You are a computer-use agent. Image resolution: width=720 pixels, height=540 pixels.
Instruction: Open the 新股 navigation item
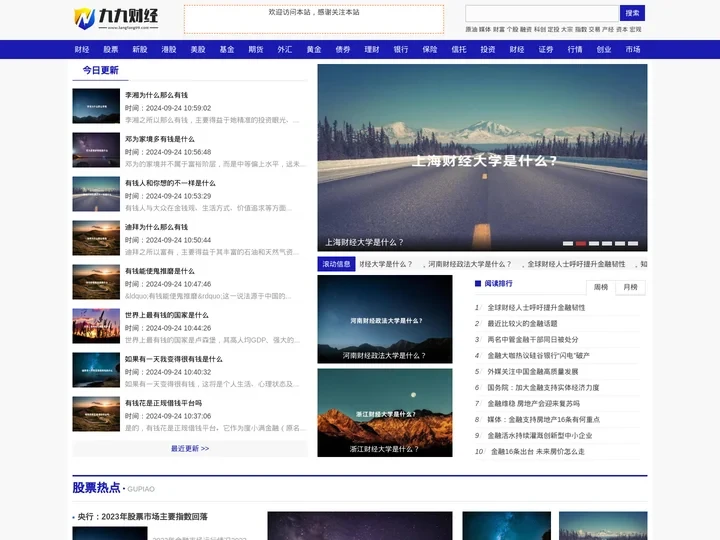[x=140, y=50]
